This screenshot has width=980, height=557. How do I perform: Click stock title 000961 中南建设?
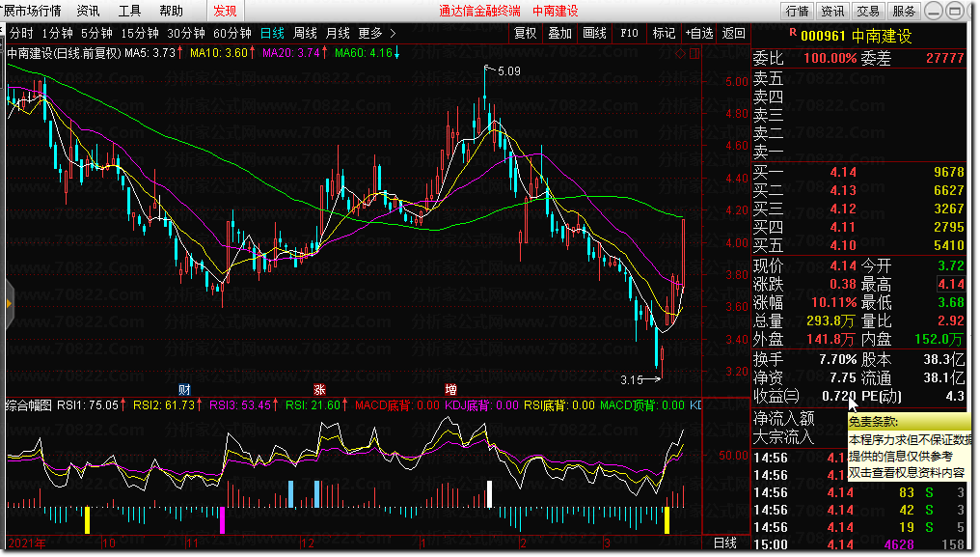(x=856, y=37)
